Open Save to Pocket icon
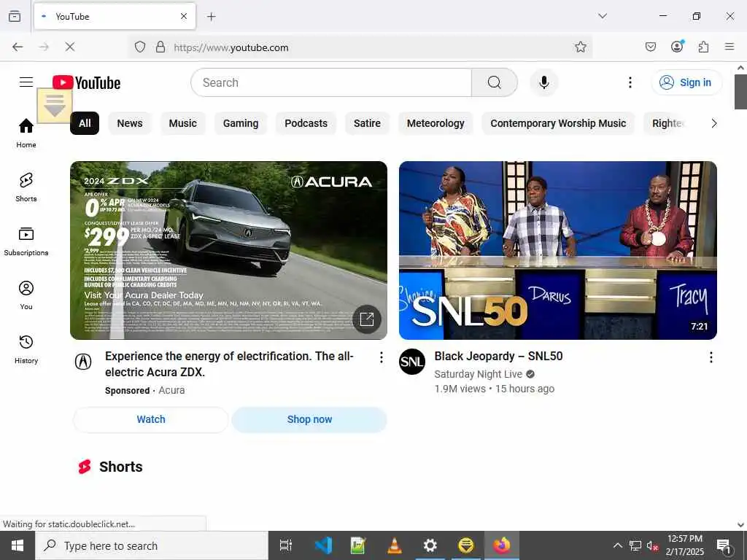Image resolution: width=747 pixels, height=560 pixels. [x=650, y=47]
